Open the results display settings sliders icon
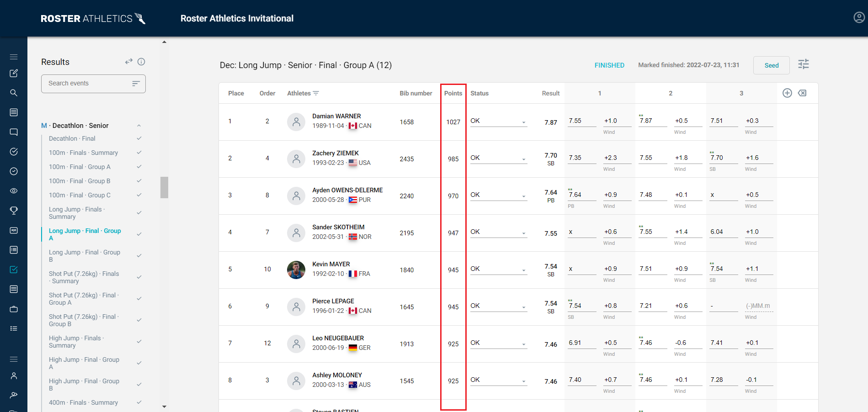Image resolution: width=868 pixels, height=412 pixels. tap(803, 64)
